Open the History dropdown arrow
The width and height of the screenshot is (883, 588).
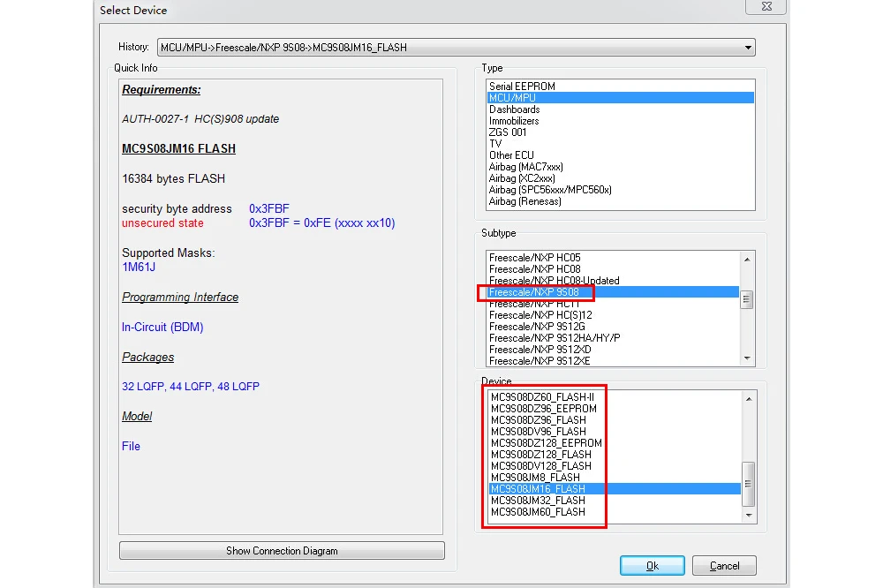coord(748,48)
